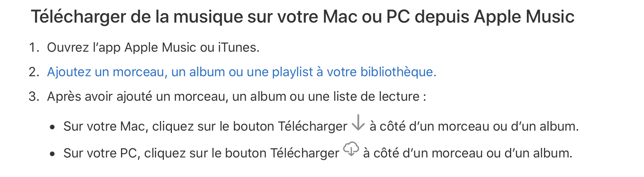
Task: Click the word 'Télécharger' in the Mac bullet
Action: tap(312, 126)
